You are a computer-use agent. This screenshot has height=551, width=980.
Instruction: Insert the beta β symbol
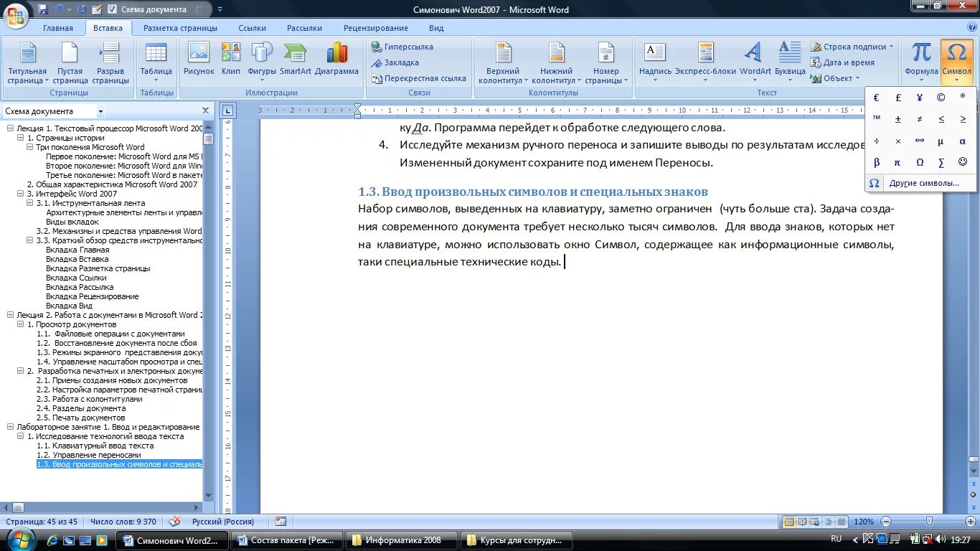point(877,162)
